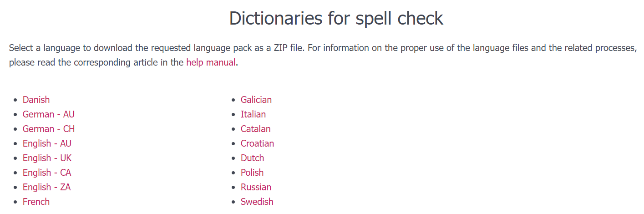
Task: Click the "Dictionaries for spell check" heading
Action: coord(336,18)
